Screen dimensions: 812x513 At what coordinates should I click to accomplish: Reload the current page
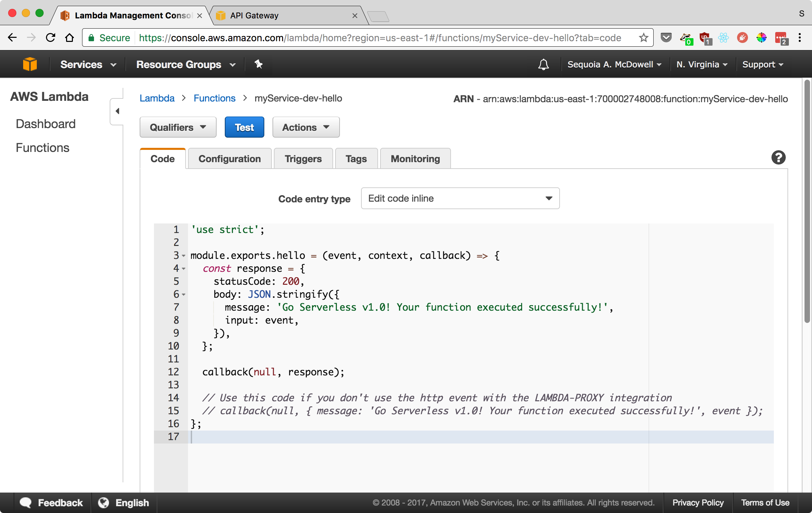click(50, 37)
